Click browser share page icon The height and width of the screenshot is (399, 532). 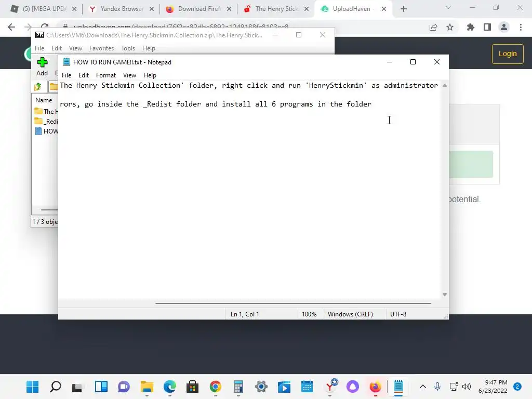433,27
